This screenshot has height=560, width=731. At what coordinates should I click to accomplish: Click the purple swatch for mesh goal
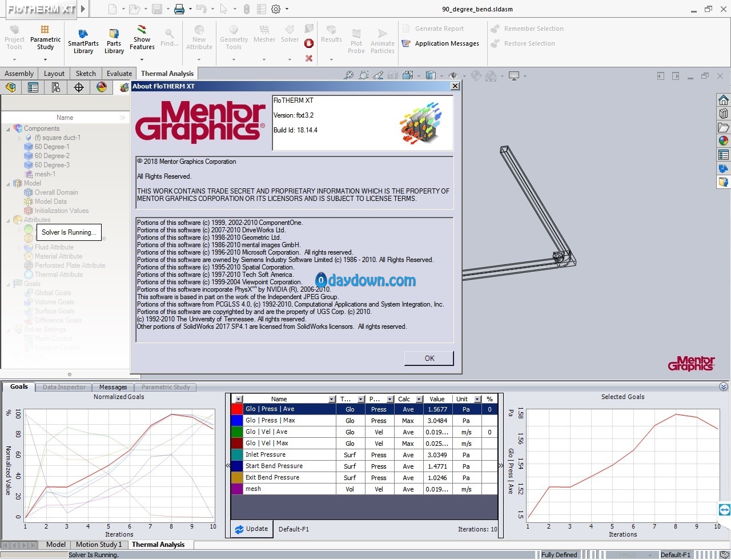pos(237,489)
